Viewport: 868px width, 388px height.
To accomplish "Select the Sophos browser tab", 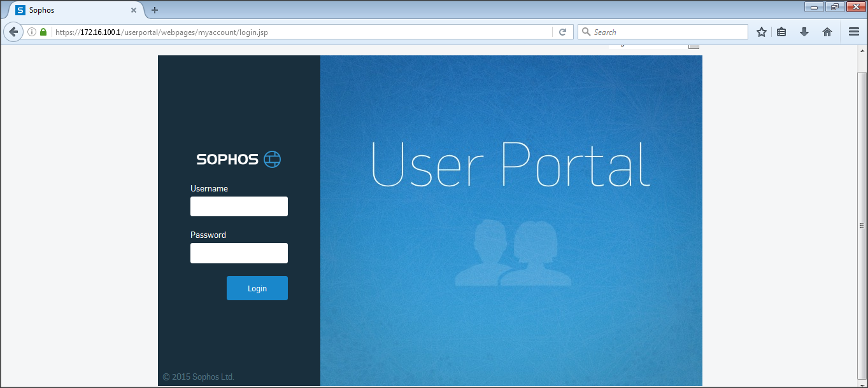I will [70, 10].
